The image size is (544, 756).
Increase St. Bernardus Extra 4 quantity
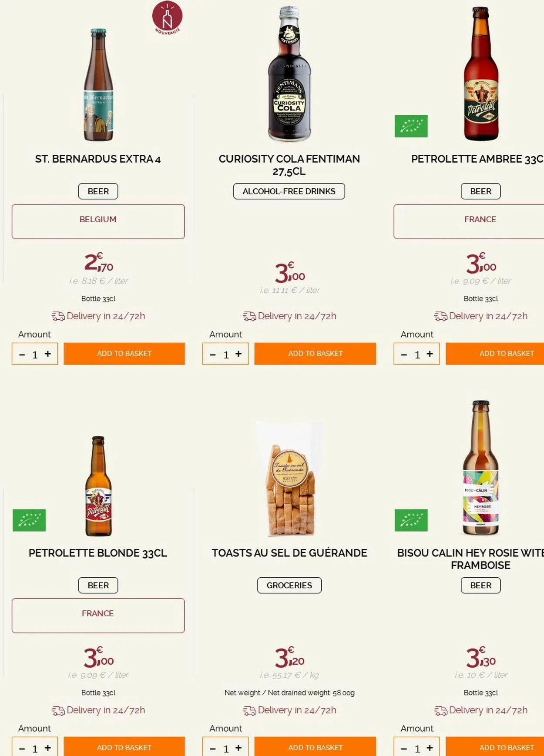pyautogui.click(x=48, y=354)
